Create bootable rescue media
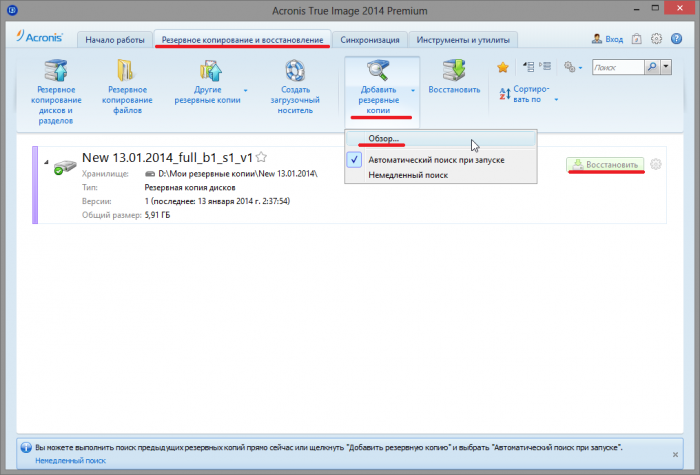The image size is (700, 475). coord(295,87)
